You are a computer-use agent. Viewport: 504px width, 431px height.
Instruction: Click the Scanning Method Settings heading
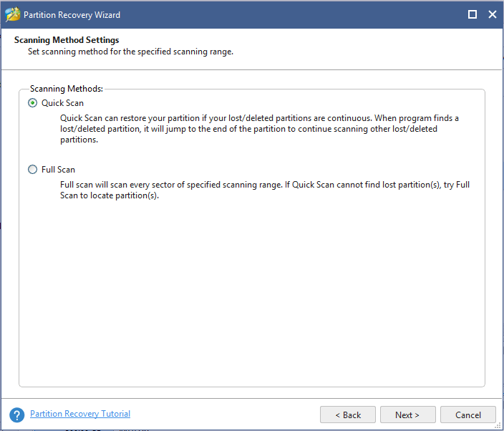(67, 40)
